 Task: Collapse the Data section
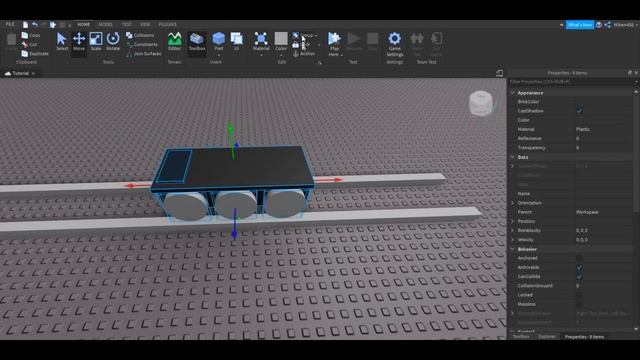(x=513, y=157)
